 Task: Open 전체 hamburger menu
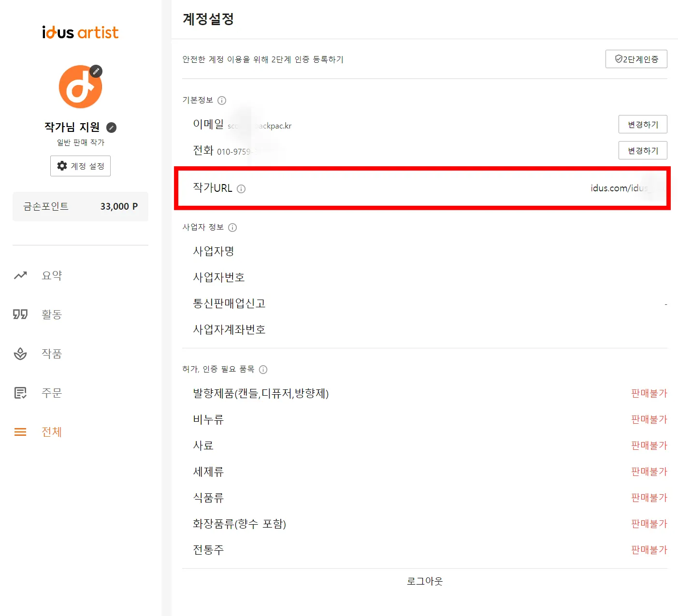(20, 432)
